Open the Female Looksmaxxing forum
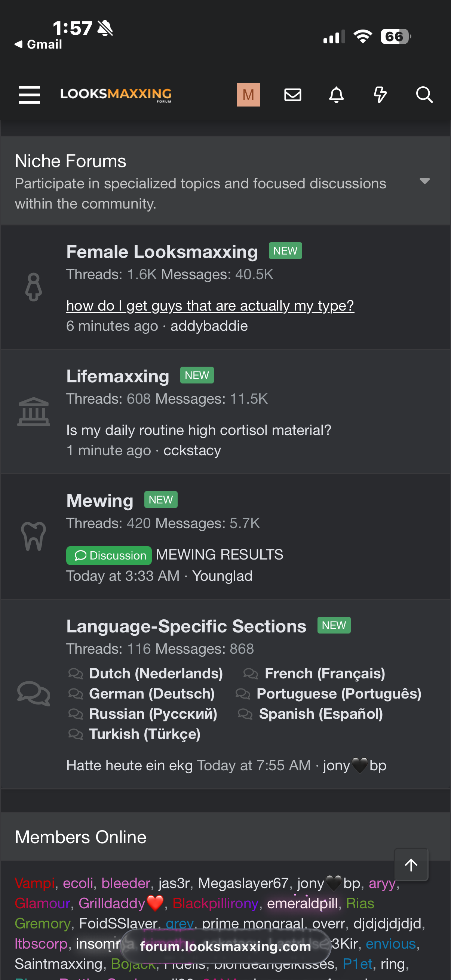 coord(162,252)
